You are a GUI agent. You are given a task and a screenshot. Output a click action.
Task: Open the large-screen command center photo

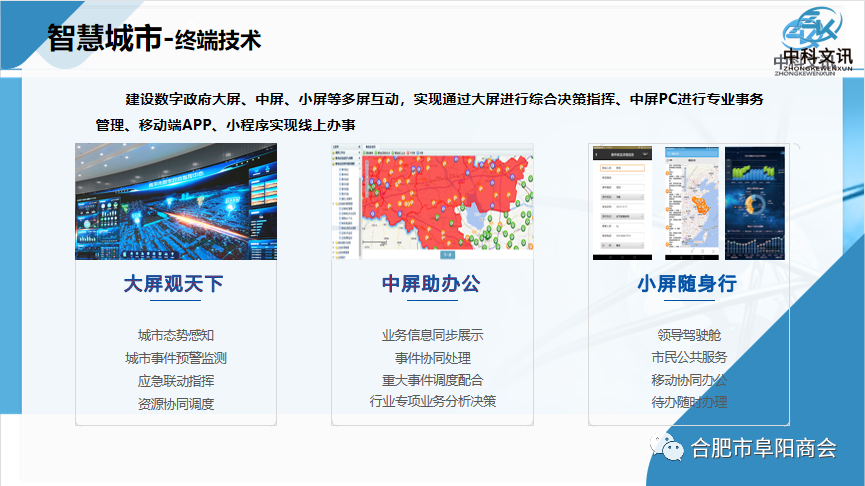176,201
